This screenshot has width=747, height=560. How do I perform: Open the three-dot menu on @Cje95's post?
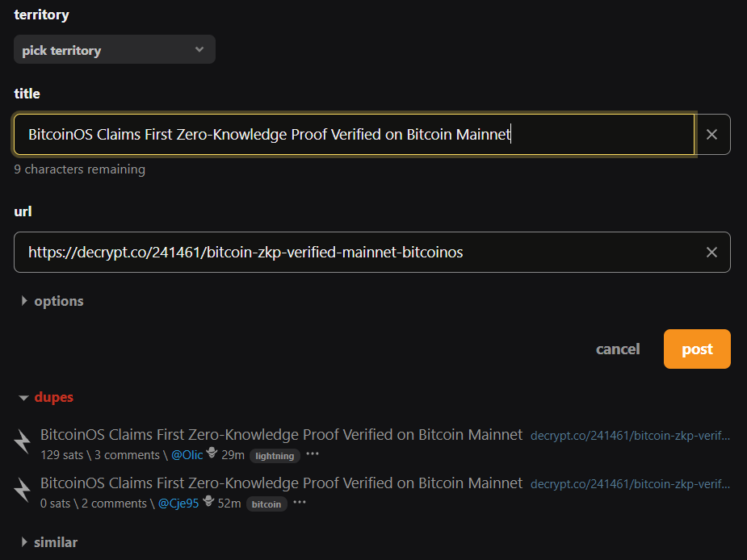300,503
